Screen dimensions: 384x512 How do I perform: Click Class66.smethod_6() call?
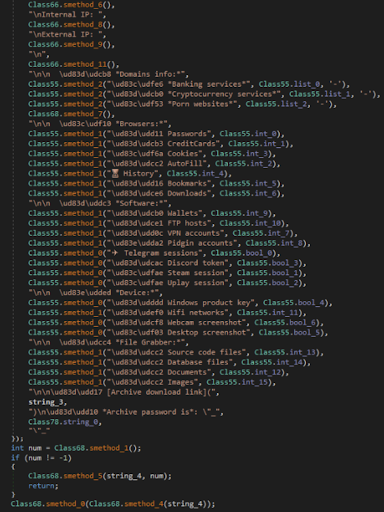72,5
